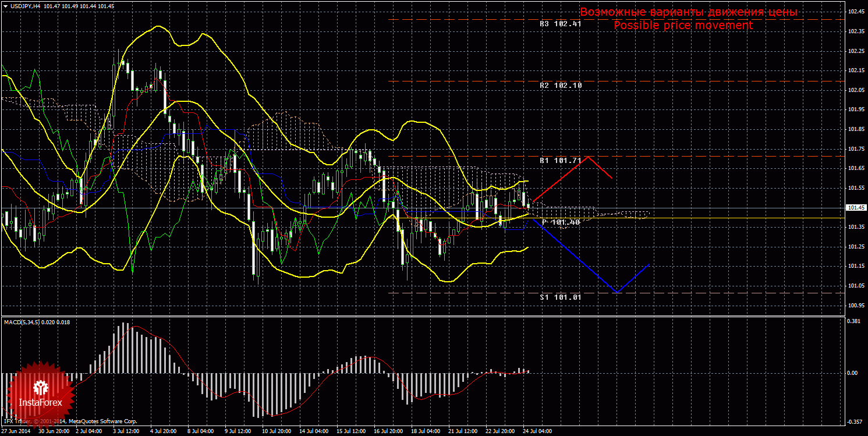Viewport: 868px width, 436px height.
Task: Click the R1 101.71 resistance label
Action: [x=560, y=160]
